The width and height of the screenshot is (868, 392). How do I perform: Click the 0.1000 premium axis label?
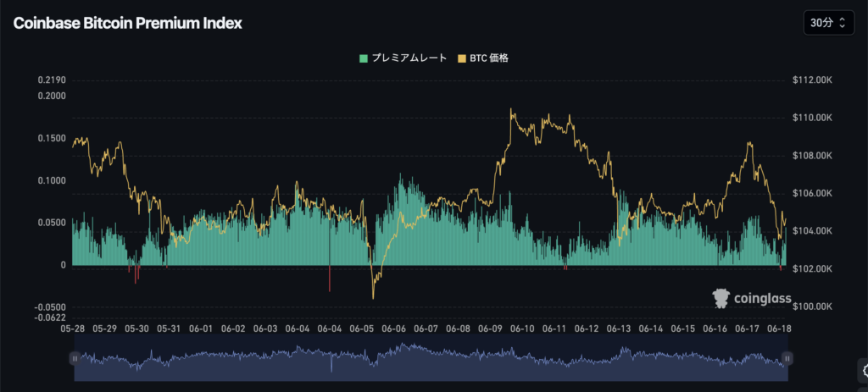point(52,181)
